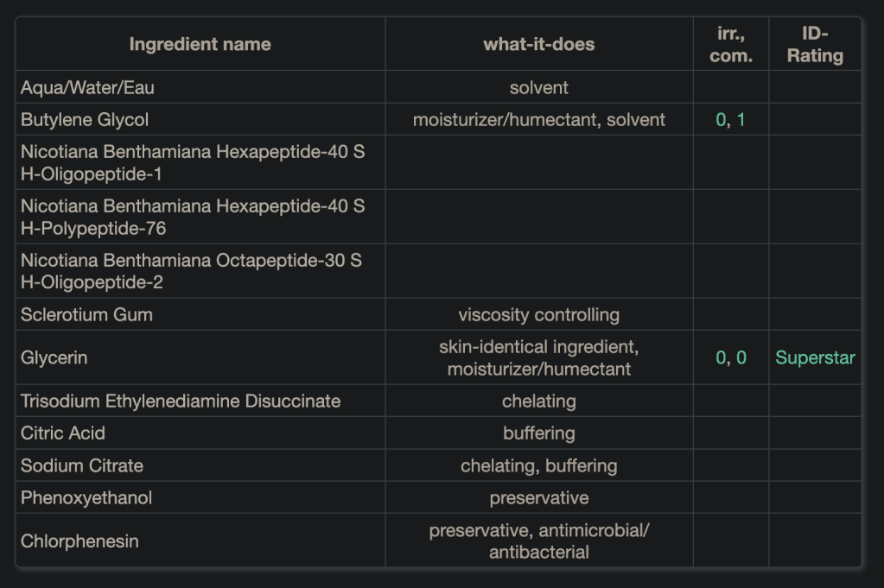The width and height of the screenshot is (884, 588).
Task: Click the what-it-does column header
Action: [538, 44]
